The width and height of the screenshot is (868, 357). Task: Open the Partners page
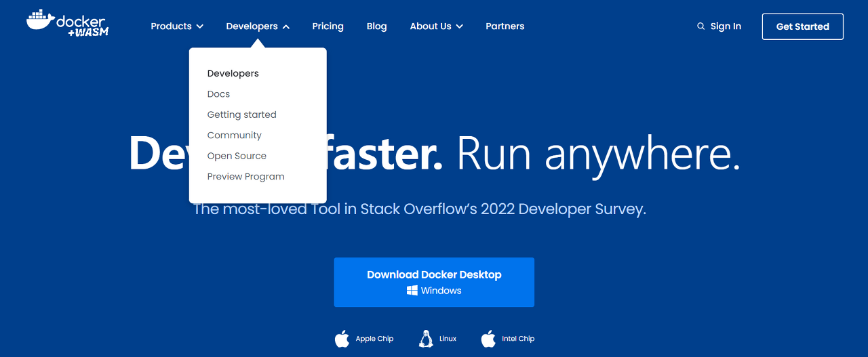pos(505,26)
